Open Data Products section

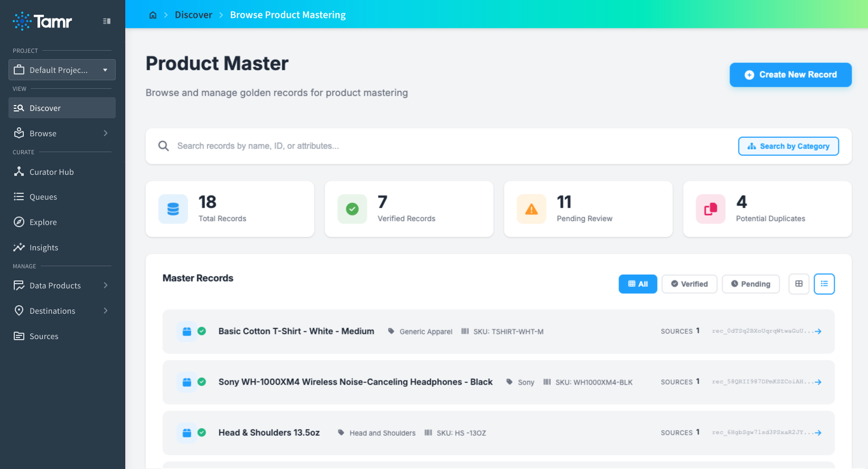(62, 285)
